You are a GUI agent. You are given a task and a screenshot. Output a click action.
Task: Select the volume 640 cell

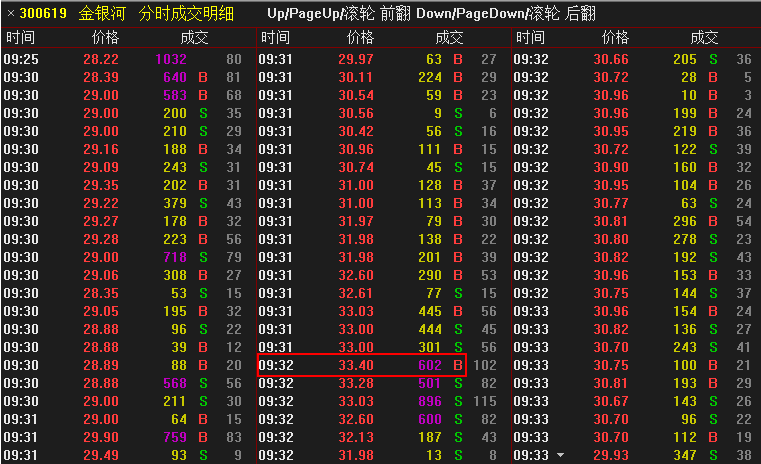point(175,77)
